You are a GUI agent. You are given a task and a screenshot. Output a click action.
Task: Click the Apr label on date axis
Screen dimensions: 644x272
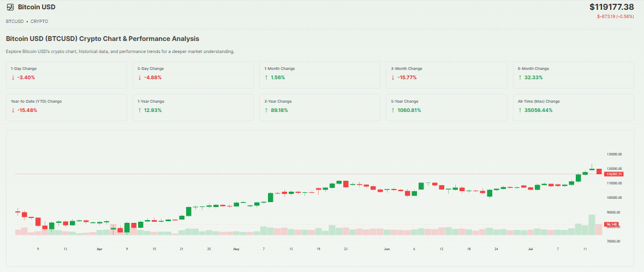point(99,249)
